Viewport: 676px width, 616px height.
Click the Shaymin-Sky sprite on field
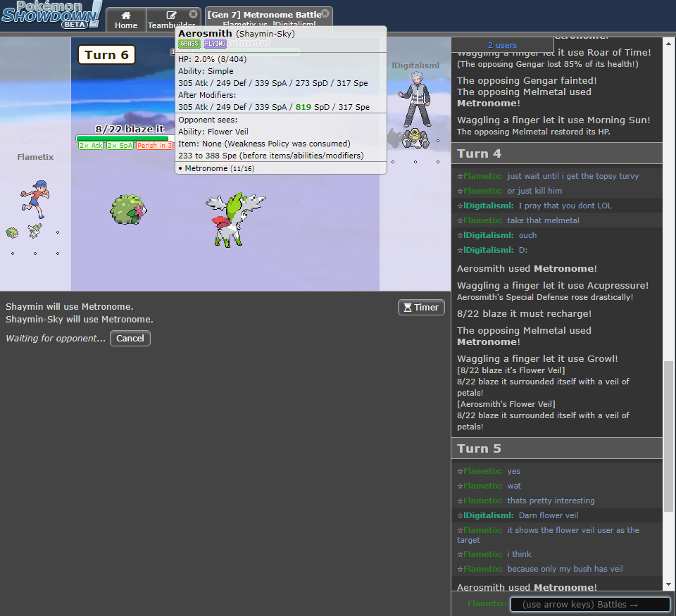[x=235, y=220]
